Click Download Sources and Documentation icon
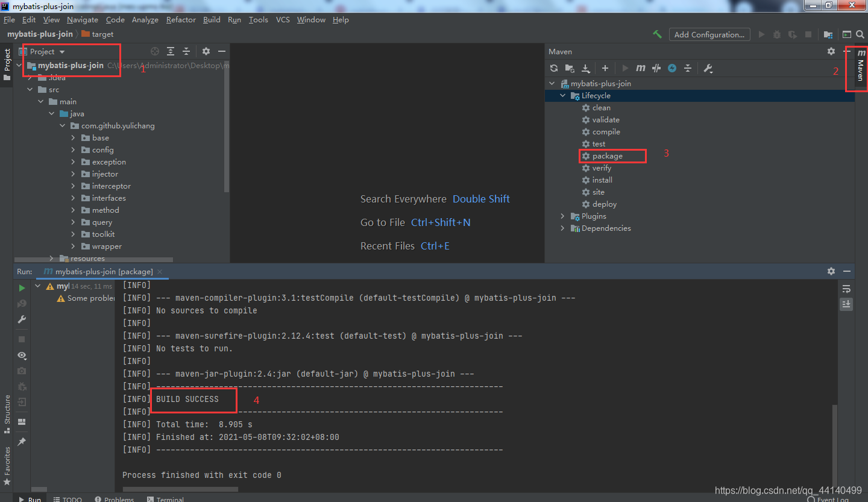This screenshot has height=502, width=868. click(x=585, y=68)
